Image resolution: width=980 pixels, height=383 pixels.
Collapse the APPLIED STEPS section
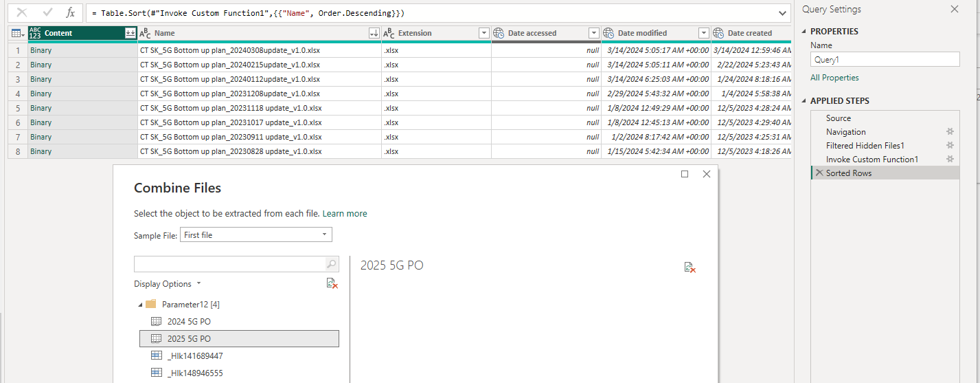805,101
